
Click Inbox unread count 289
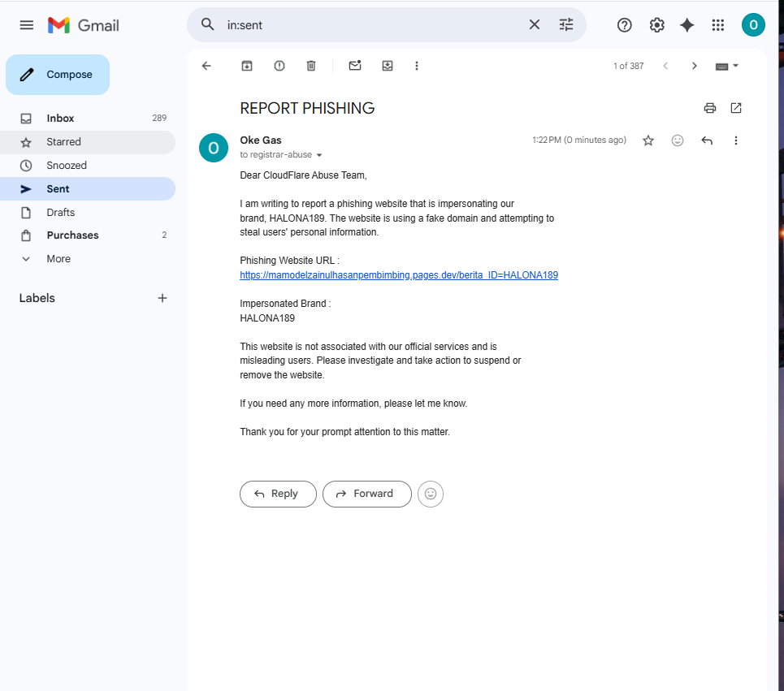(x=159, y=118)
